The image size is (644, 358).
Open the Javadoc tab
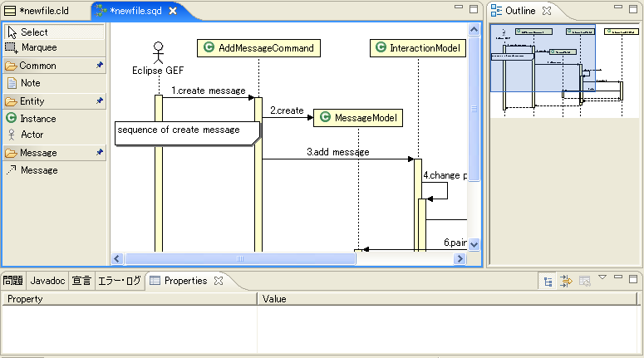point(47,281)
